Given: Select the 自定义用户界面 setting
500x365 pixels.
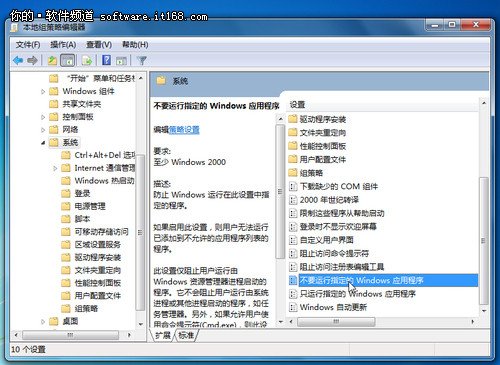Looking at the screenshot, I should 326,240.
